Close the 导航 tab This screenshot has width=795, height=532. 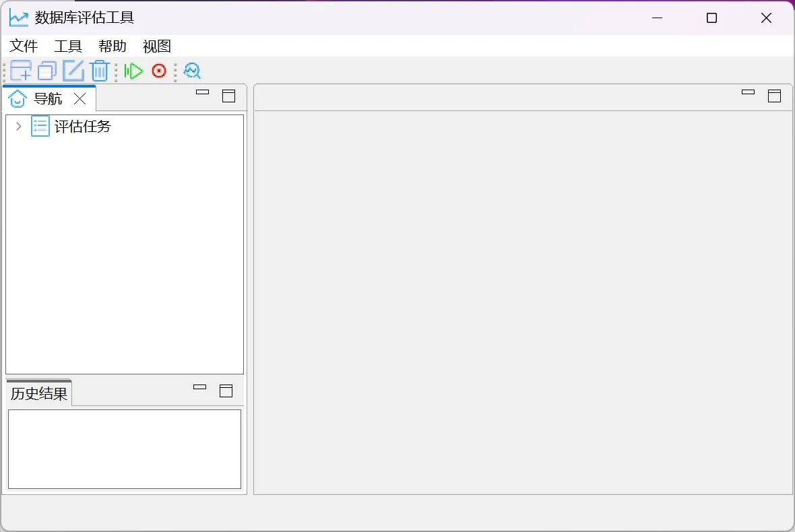pos(79,99)
